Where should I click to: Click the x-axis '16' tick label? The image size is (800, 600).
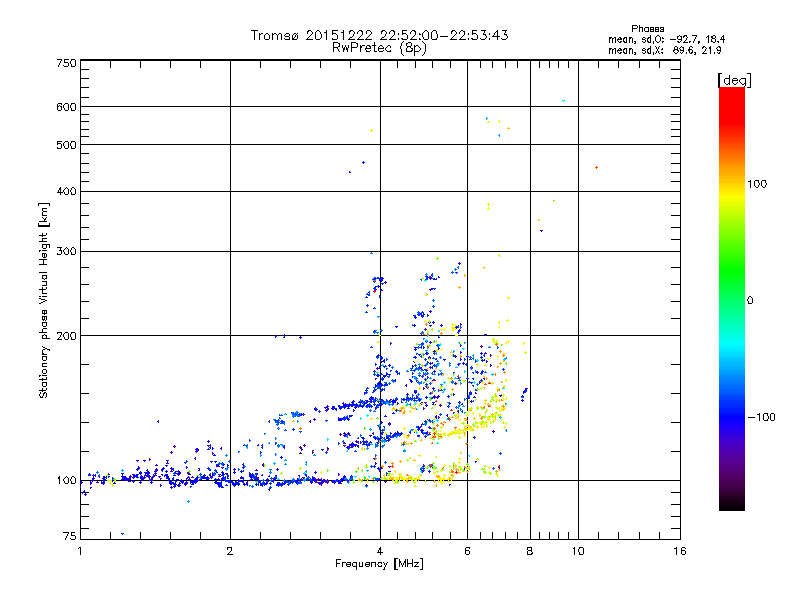(x=680, y=551)
